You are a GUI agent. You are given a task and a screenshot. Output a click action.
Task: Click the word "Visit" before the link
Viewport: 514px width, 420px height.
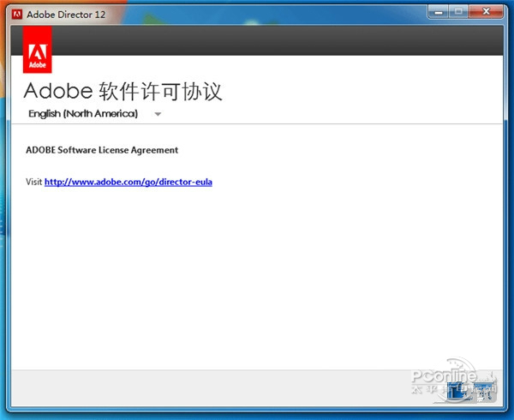34,182
